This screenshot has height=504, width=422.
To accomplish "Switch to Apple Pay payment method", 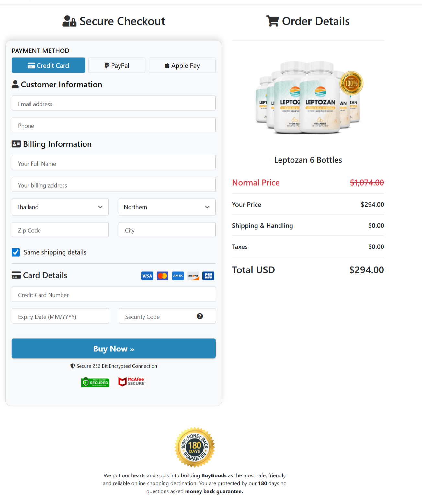I will coord(182,65).
